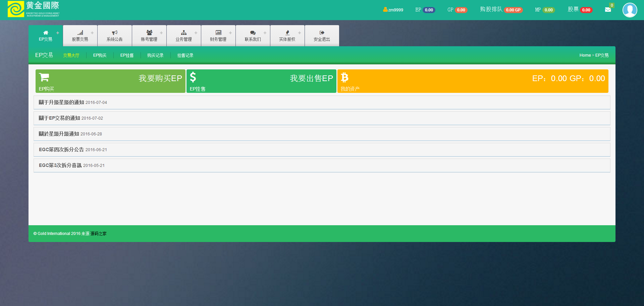The width and height of the screenshot is (644, 306).
Task: Expand the plus on 股票交易 tab
Action: pyautogui.click(x=92, y=33)
